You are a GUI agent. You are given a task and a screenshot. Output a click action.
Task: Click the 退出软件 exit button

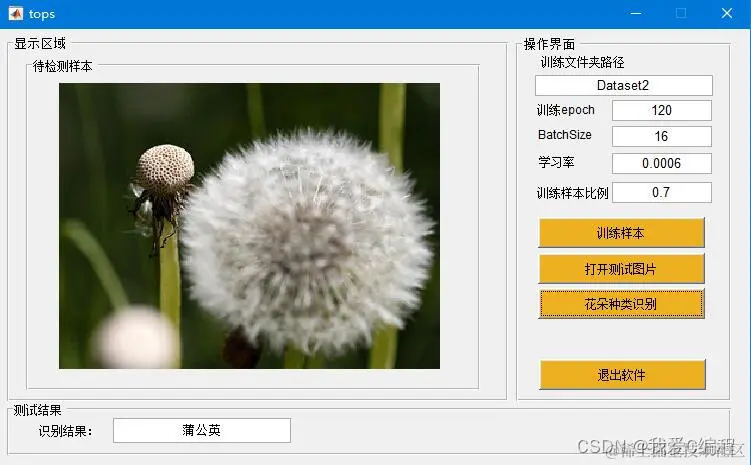click(622, 374)
